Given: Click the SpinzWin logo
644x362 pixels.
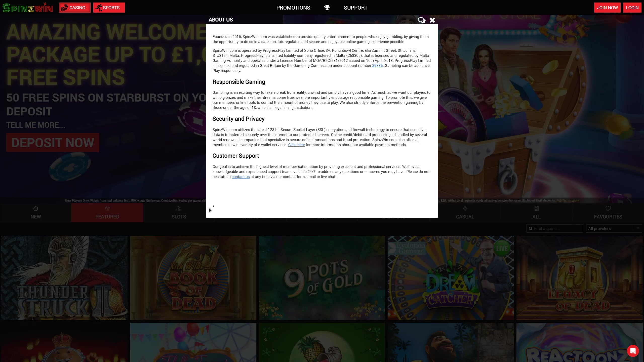Looking at the screenshot, I should click(x=28, y=8).
